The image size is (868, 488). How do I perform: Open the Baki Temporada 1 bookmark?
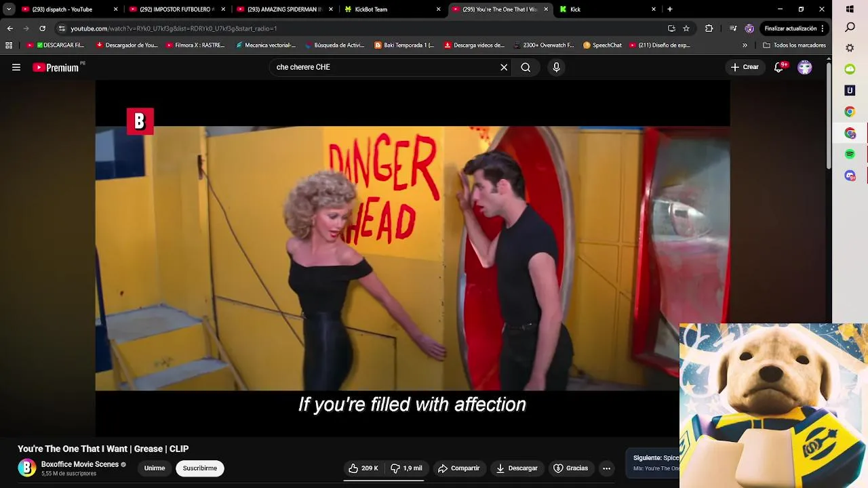point(404,45)
